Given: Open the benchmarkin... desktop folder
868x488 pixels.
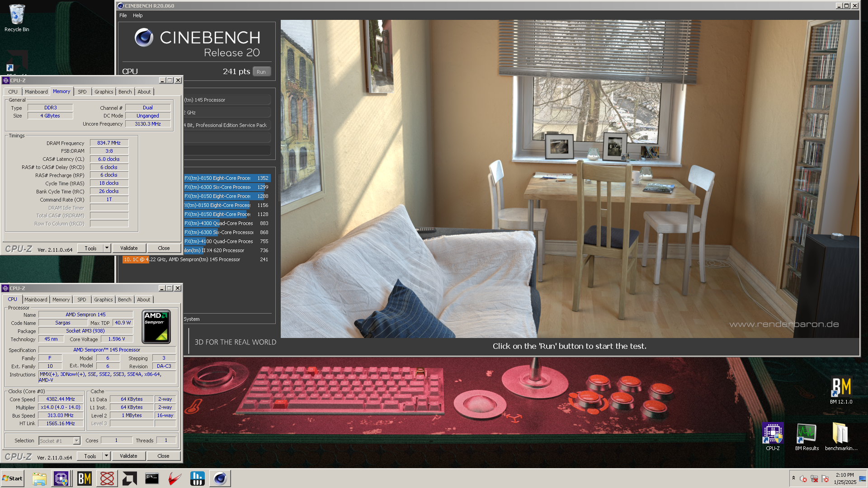Looking at the screenshot, I should click(840, 436).
